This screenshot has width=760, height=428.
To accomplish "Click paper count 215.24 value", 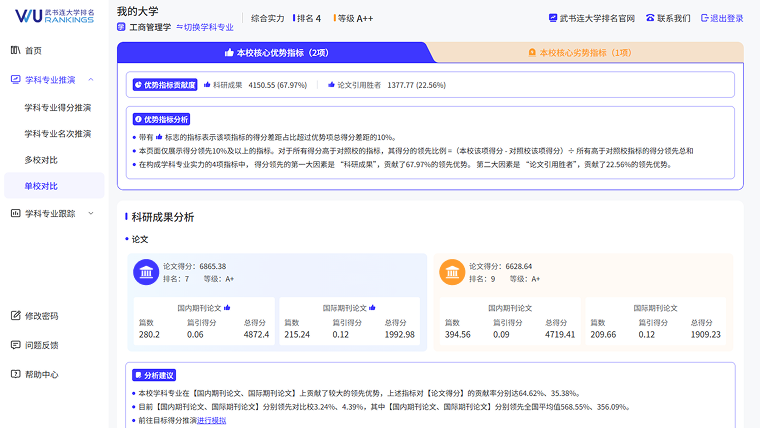I will point(297,334).
